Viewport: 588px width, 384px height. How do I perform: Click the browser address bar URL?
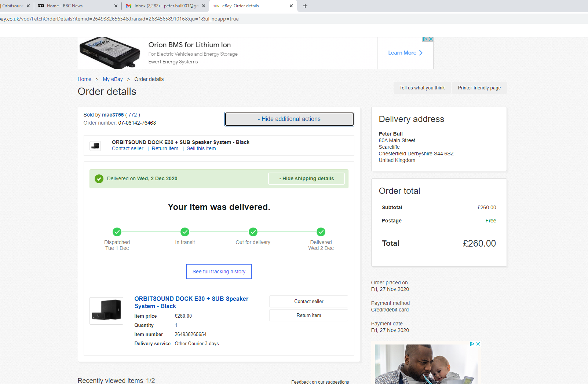click(x=119, y=19)
